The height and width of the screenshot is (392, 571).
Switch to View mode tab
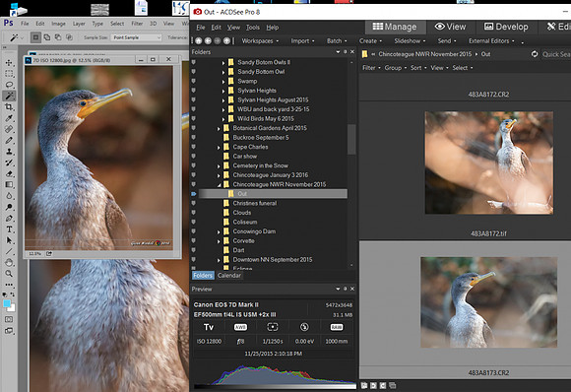pos(451,27)
